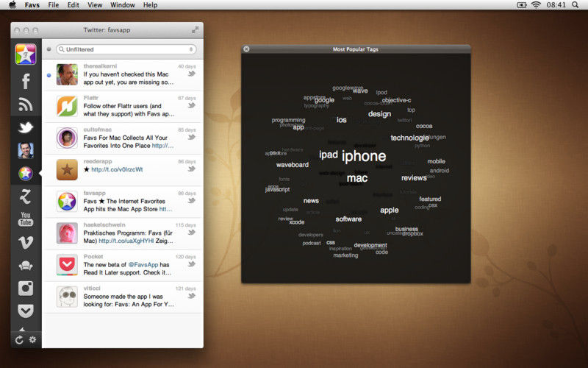Select the 'software' tag in tag cloud
The width and height of the screenshot is (588, 368).
(348, 219)
